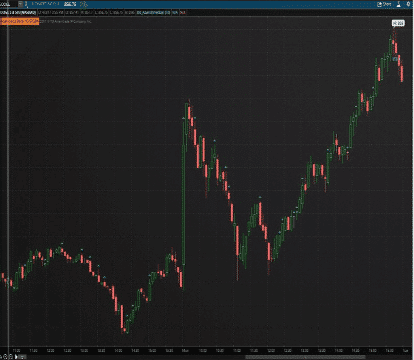This screenshot has height=360, width=414.
Task: Click the white high-price bubble near chart peak
Action: tap(398, 23)
